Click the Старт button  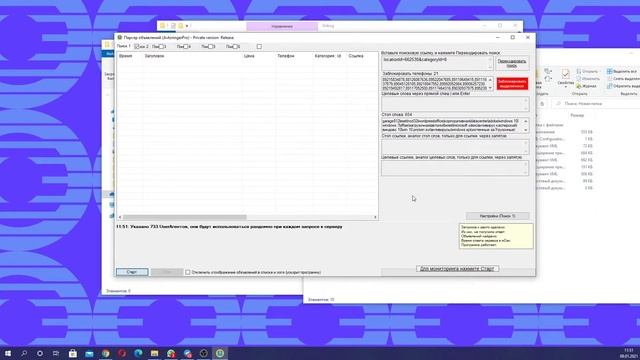132,272
